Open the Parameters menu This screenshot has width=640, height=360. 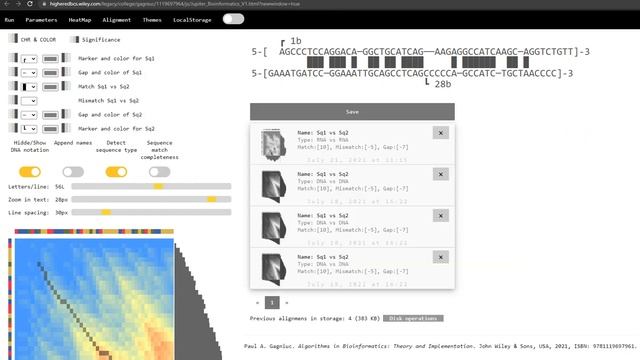(41, 20)
